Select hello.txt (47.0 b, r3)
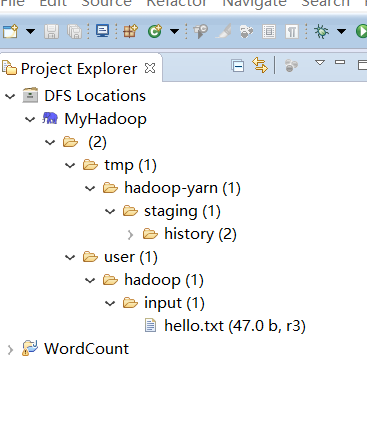 click(x=235, y=326)
